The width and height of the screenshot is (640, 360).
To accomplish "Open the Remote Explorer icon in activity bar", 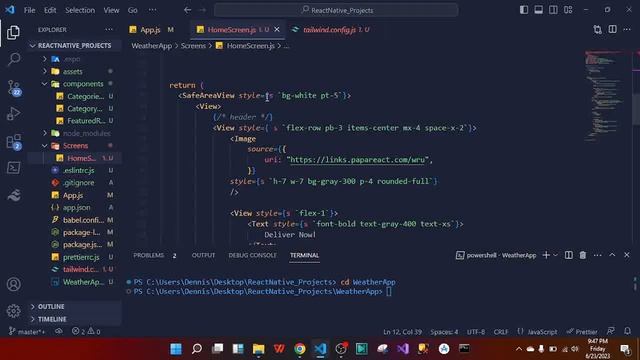I will point(13,168).
